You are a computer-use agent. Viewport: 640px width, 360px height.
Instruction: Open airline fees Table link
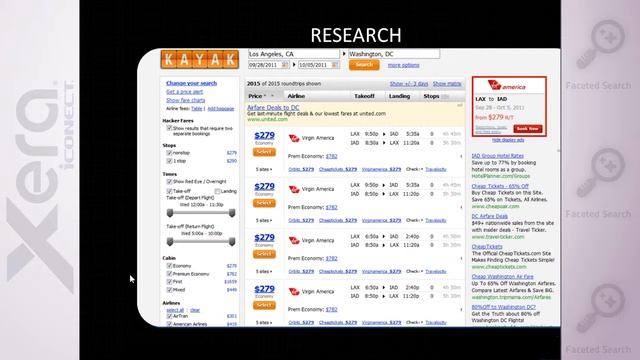(x=197, y=109)
